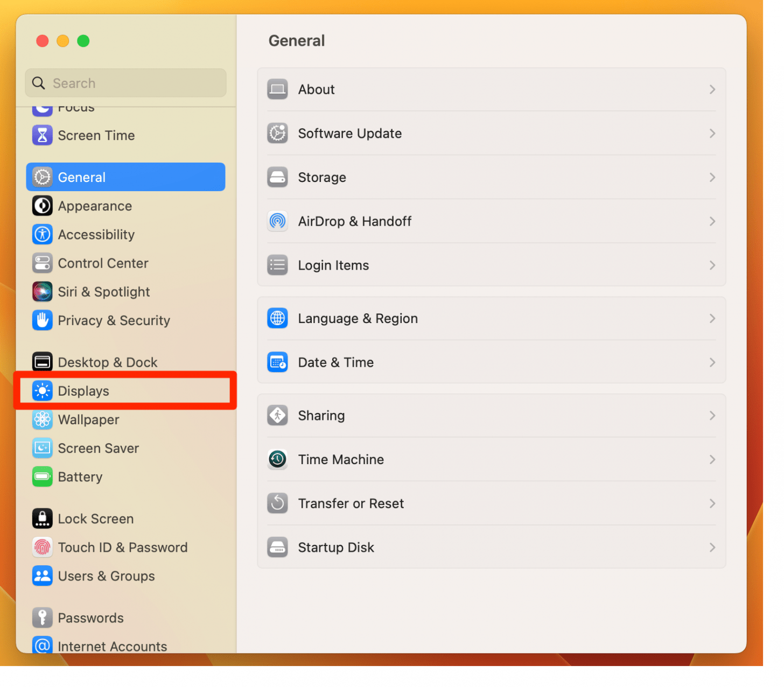Select the Displays sun icon
The width and height of the screenshot is (784, 687).
[x=42, y=391]
